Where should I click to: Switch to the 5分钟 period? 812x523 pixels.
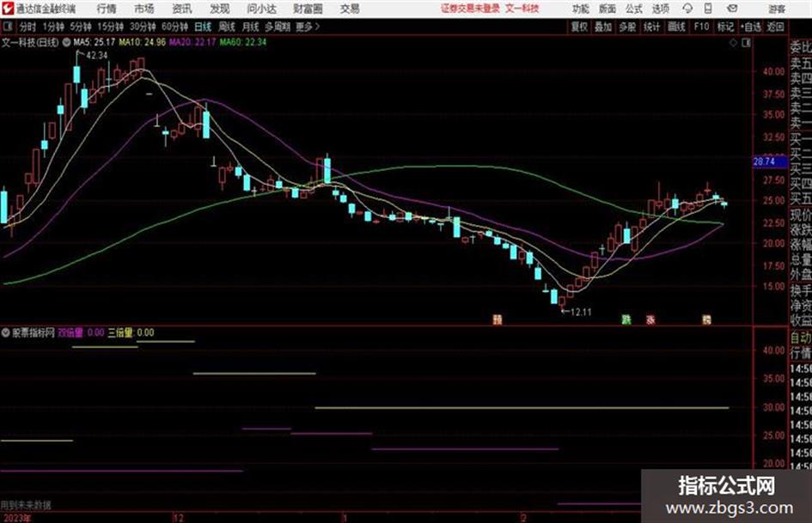(x=80, y=27)
